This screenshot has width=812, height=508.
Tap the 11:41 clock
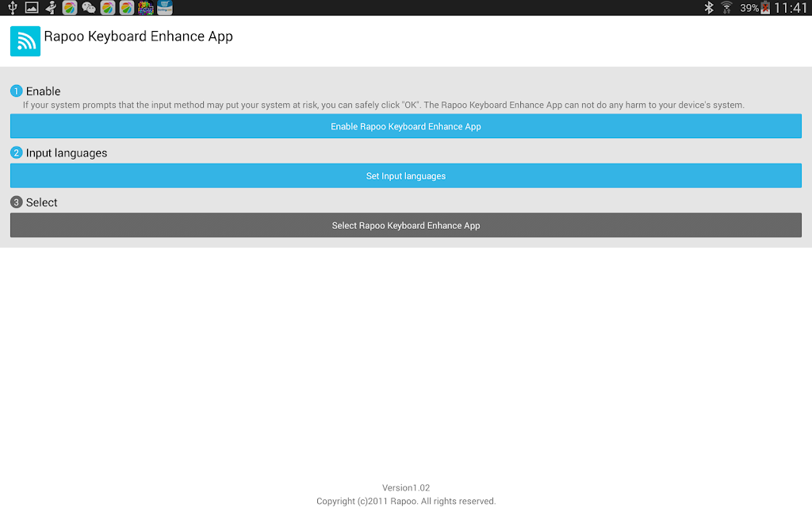pos(791,8)
